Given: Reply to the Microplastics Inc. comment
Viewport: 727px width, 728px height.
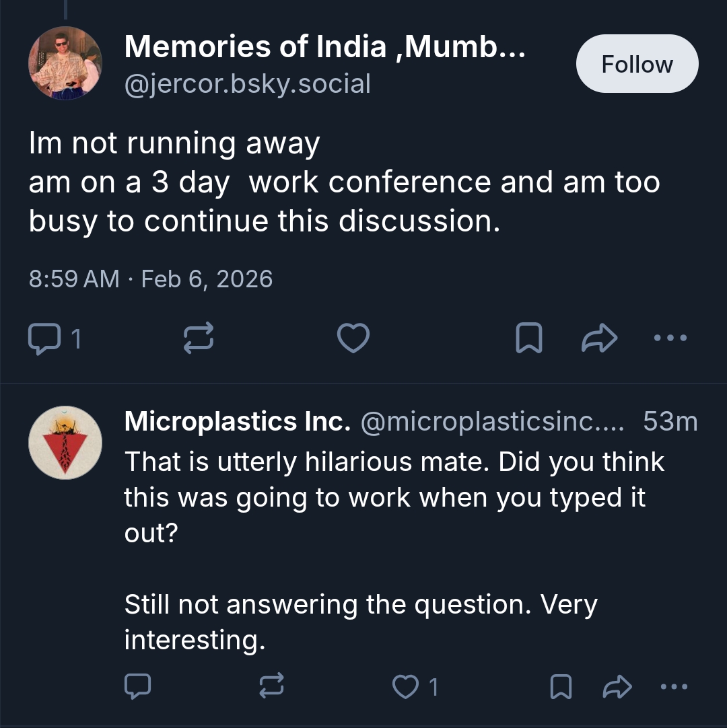Looking at the screenshot, I should [138, 686].
